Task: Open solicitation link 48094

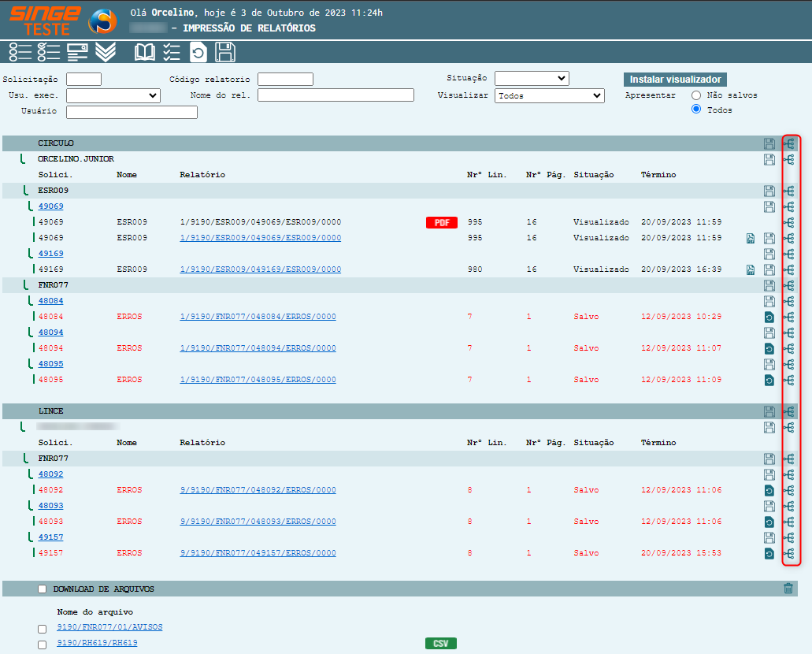Action: pyautogui.click(x=50, y=333)
